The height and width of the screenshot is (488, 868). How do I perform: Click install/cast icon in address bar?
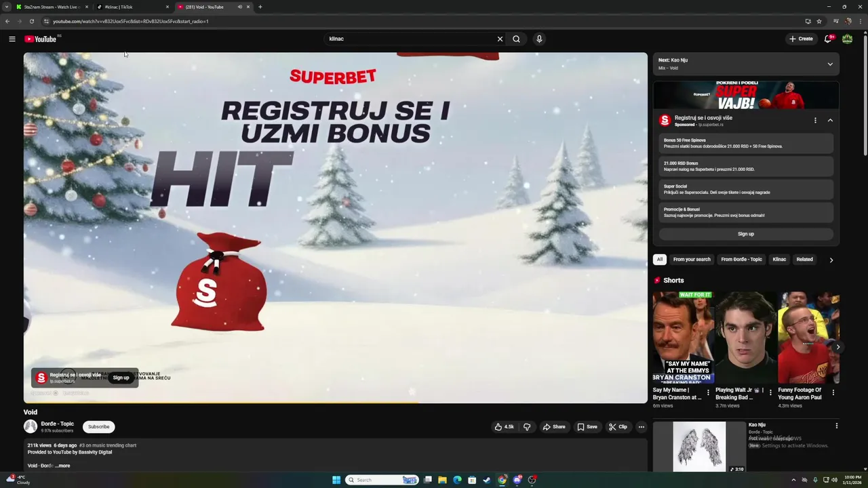click(x=808, y=21)
